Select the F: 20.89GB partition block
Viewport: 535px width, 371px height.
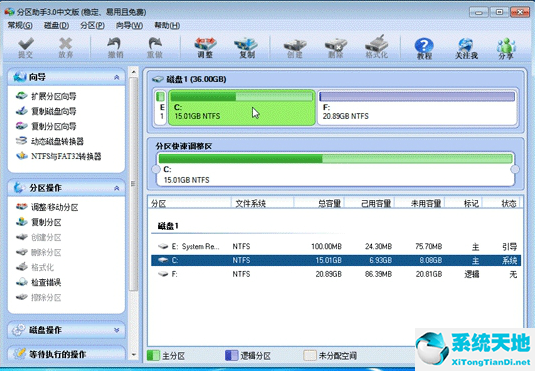pos(417,108)
